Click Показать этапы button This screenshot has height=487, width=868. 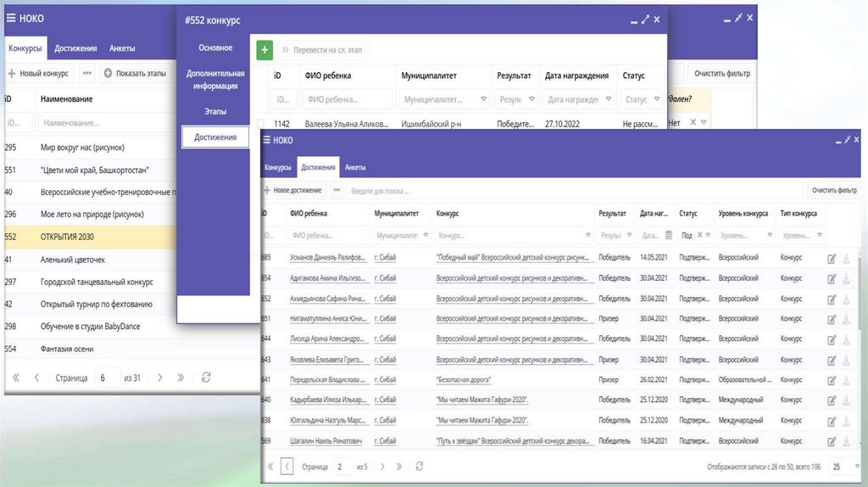(x=135, y=73)
